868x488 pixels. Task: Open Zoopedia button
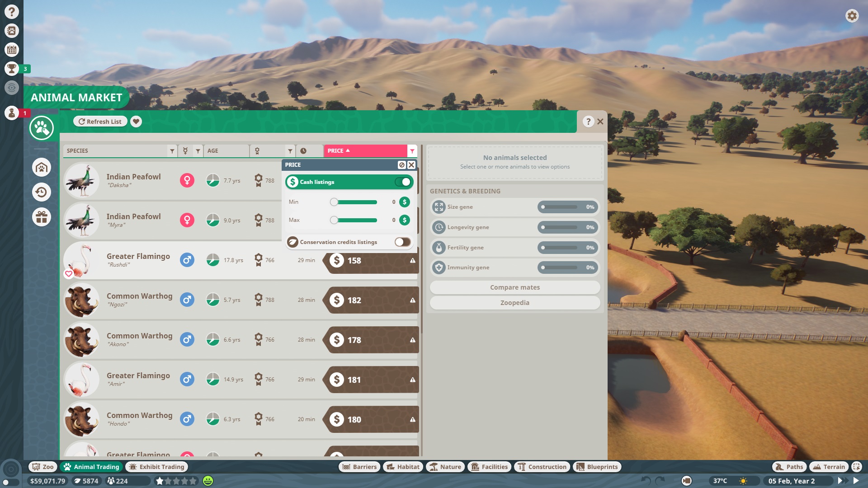tap(515, 303)
